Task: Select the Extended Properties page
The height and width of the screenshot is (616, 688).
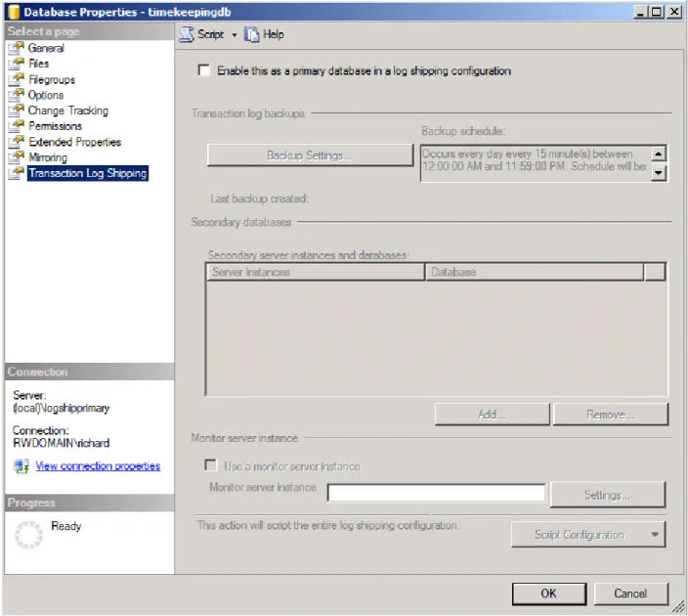Action: tap(74, 142)
